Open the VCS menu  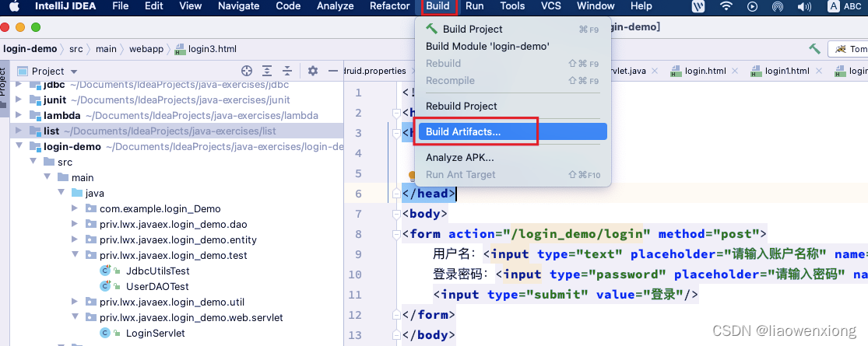[x=551, y=7]
